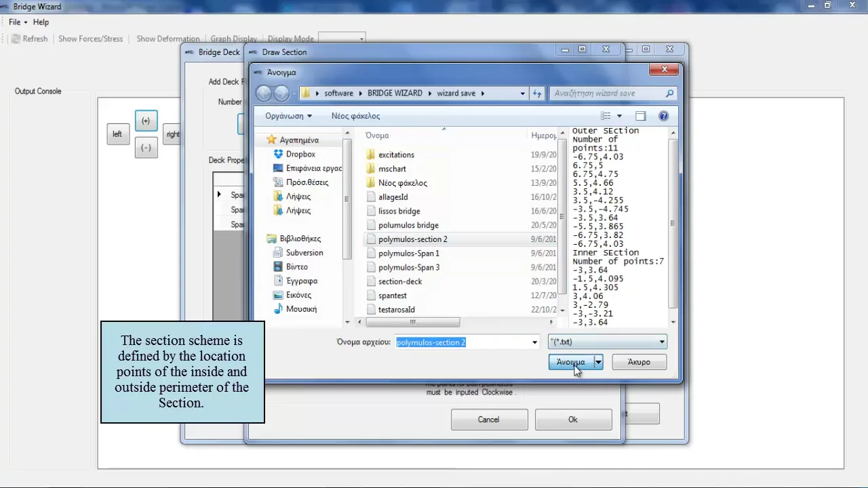868x488 pixels.
Task: Click the mschart folder icon
Action: pyautogui.click(x=370, y=169)
